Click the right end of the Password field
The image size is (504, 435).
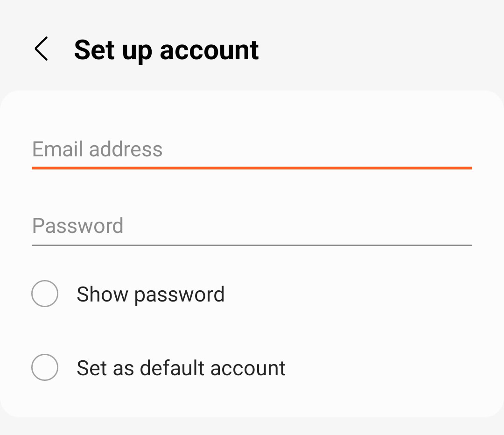click(x=448, y=226)
